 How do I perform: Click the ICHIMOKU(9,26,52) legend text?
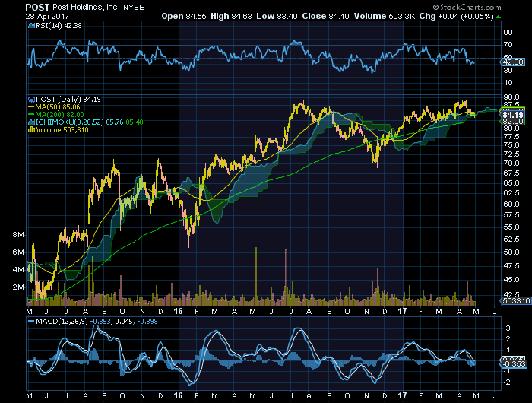pyautogui.click(x=89, y=122)
